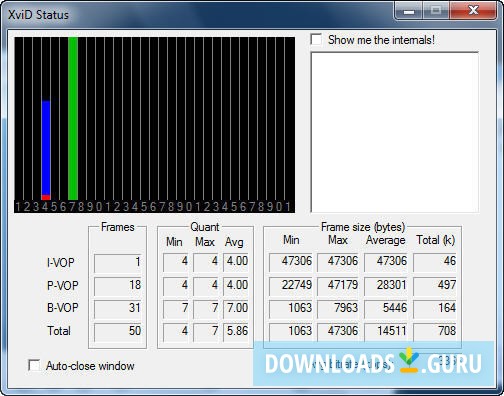Click the empty internals output box
Screen dimensions: 504x396
(395, 132)
